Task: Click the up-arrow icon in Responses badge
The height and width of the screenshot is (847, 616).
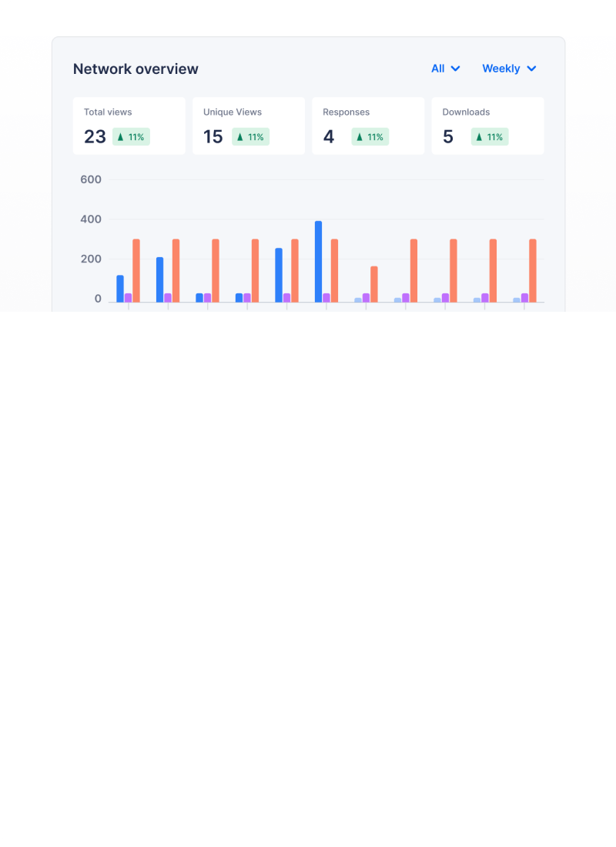Action: pyautogui.click(x=360, y=137)
